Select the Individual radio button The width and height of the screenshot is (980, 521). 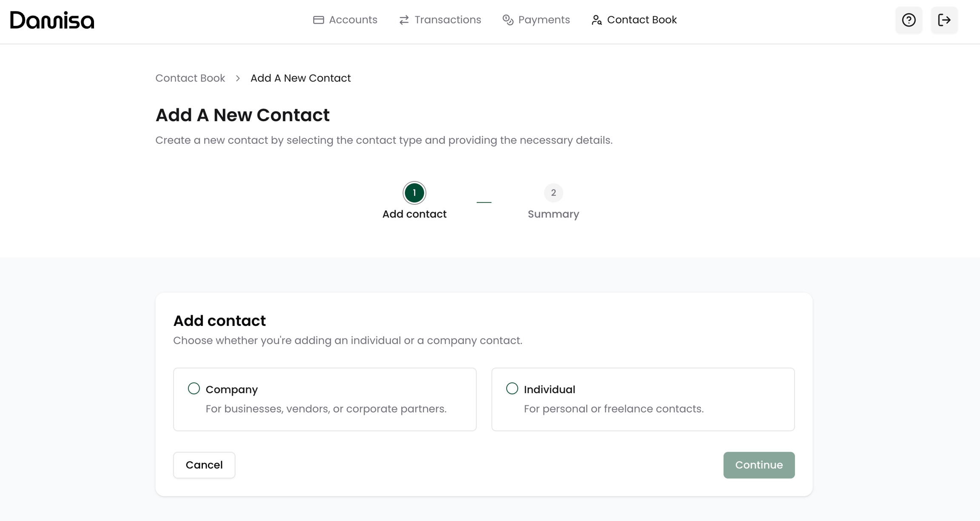512,388
